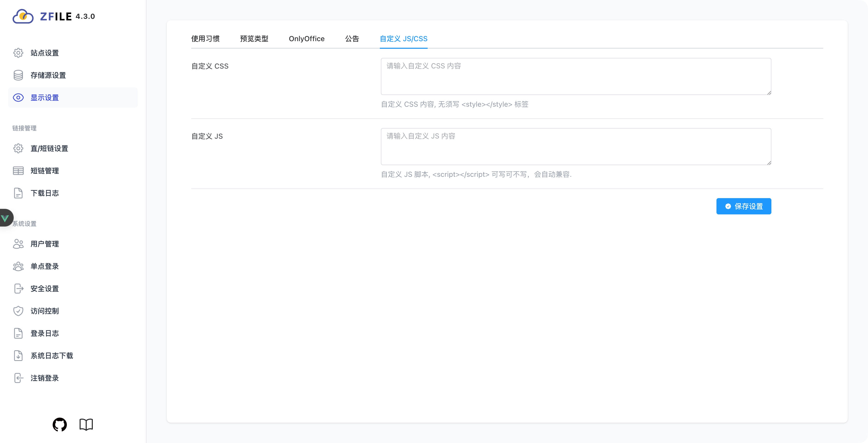Click the eye icon beside 显示设置
Image resolution: width=868 pixels, height=443 pixels.
pos(18,98)
